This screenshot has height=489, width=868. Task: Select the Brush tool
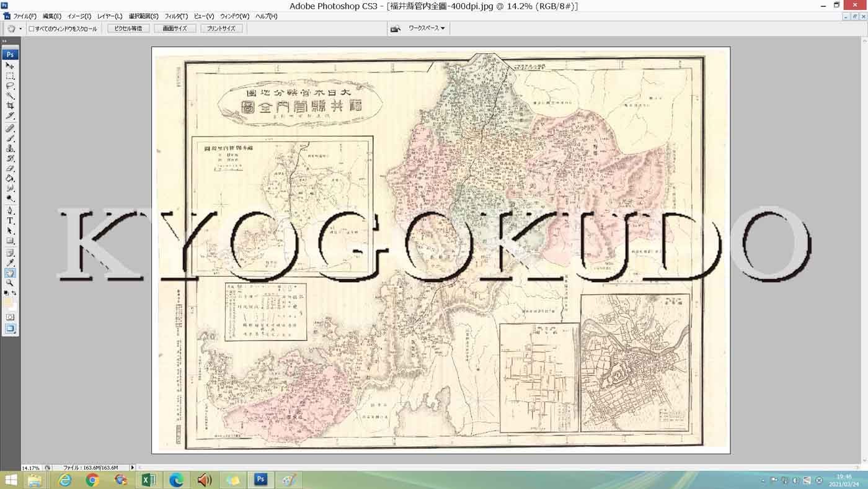(x=10, y=138)
